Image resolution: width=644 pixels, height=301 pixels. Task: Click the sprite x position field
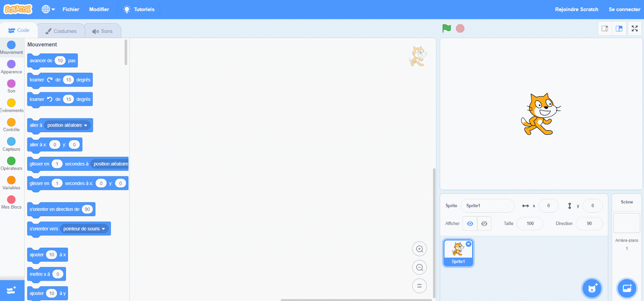click(x=548, y=206)
